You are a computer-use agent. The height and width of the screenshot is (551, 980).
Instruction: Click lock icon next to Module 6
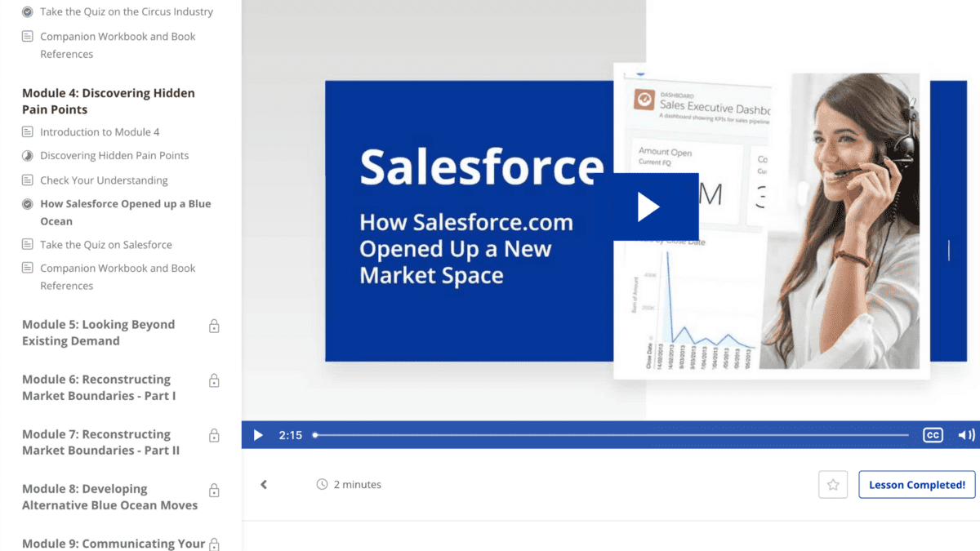pyautogui.click(x=214, y=380)
